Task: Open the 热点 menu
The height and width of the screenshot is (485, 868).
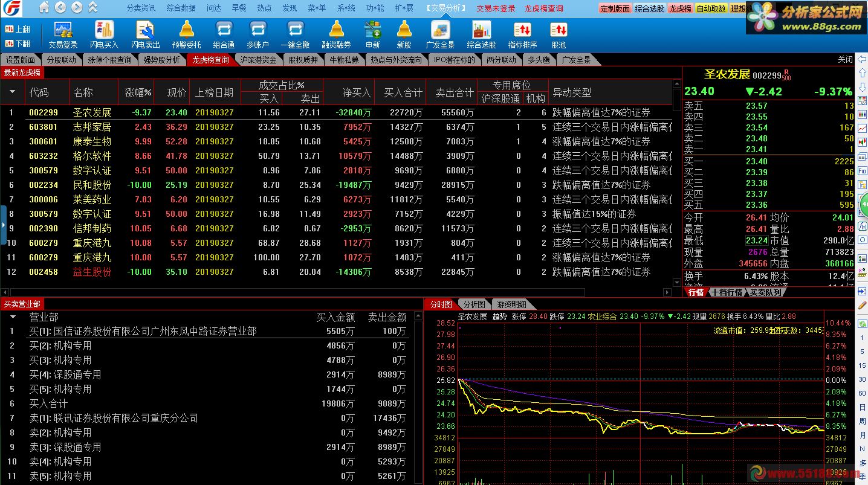Action: click(264, 8)
